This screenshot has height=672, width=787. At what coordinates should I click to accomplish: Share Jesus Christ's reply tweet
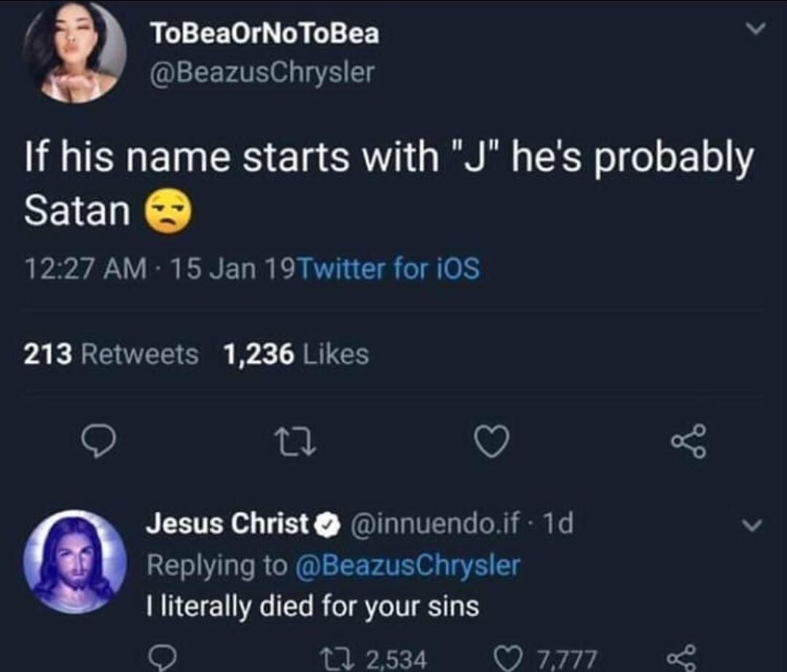coord(683,658)
